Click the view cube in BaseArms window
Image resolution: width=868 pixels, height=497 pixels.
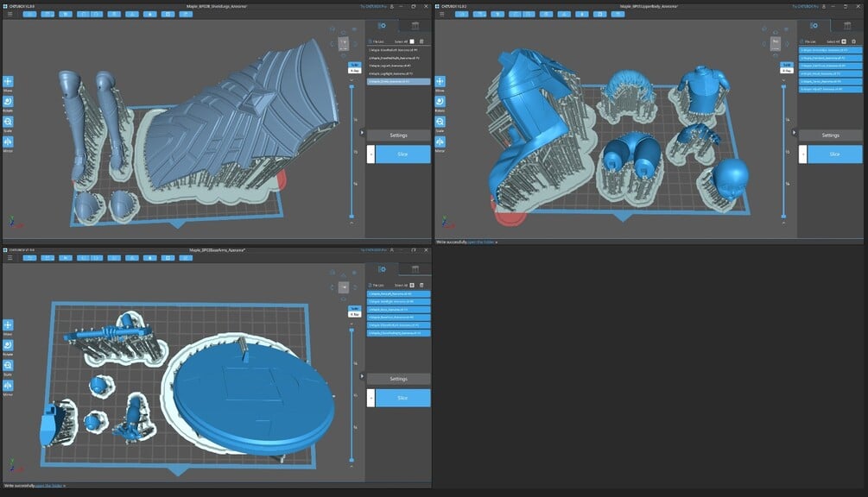click(344, 287)
